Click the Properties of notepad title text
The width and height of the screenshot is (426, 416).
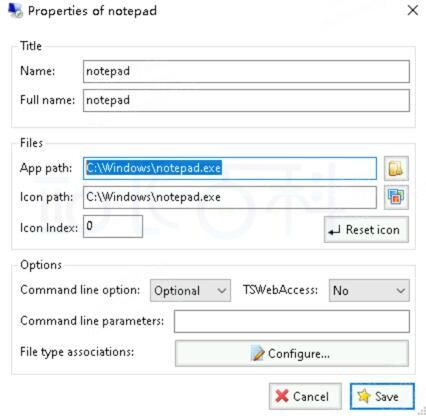pos(92,11)
